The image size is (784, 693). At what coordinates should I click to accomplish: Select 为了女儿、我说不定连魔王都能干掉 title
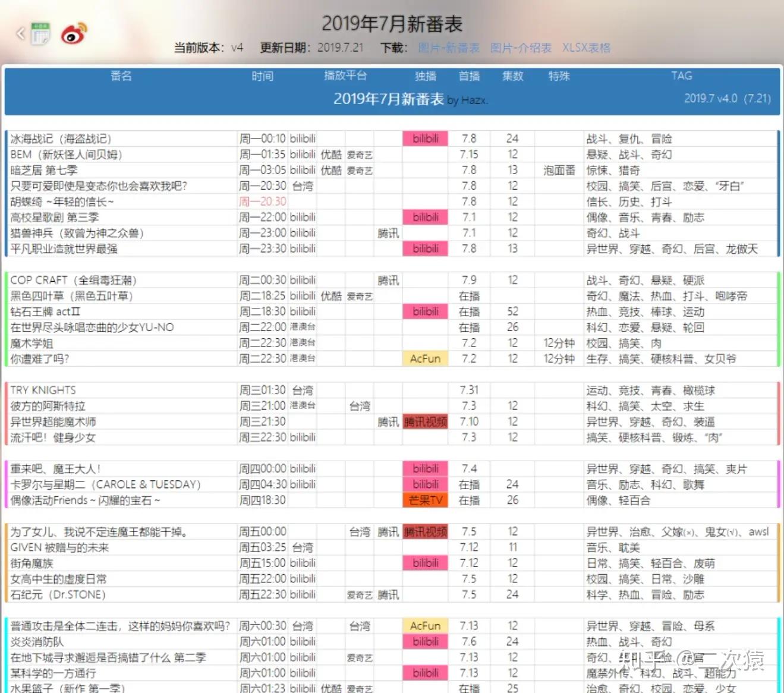99,532
